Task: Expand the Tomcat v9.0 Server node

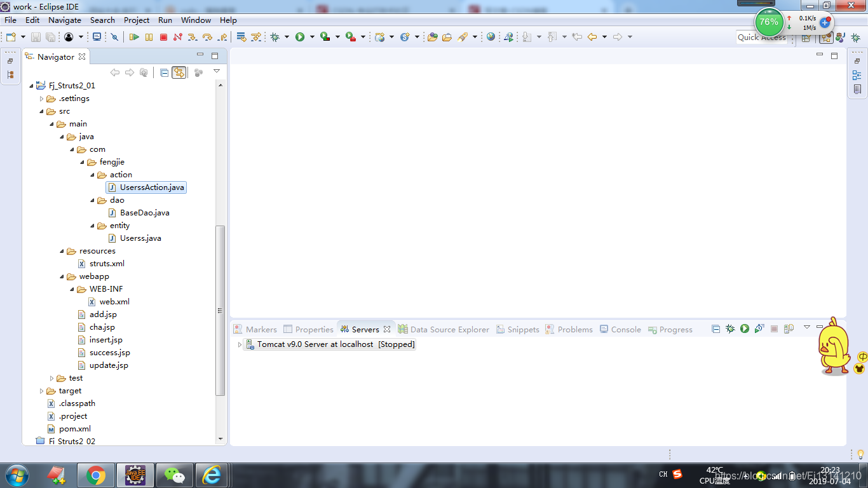Action: click(x=240, y=344)
